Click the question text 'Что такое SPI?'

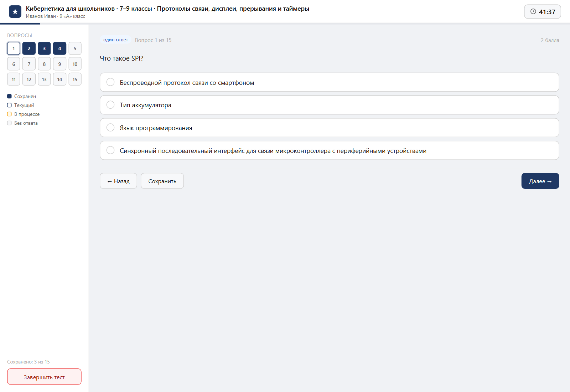[x=121, y=58]
